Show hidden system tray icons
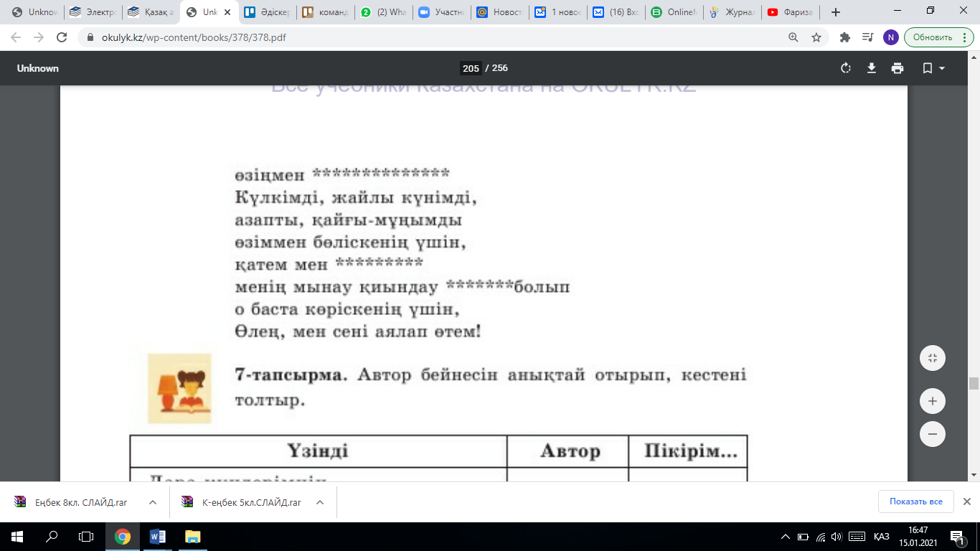 pos(786,537)
